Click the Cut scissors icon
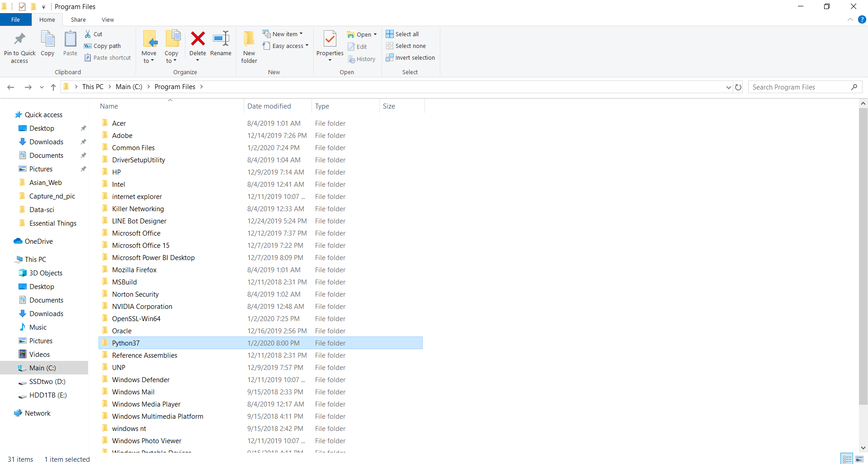This screenshot has height=464, width=868. pos(88,34)
